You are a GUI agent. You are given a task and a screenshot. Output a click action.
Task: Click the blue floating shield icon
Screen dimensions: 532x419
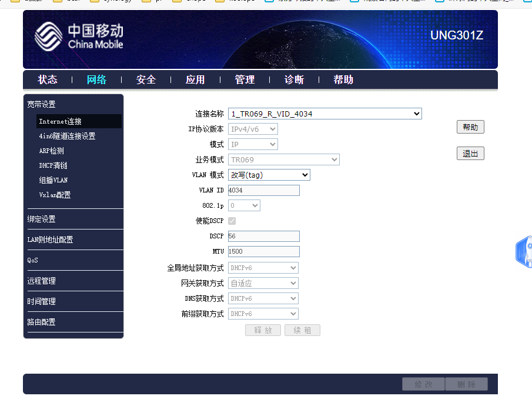point(525,252)
